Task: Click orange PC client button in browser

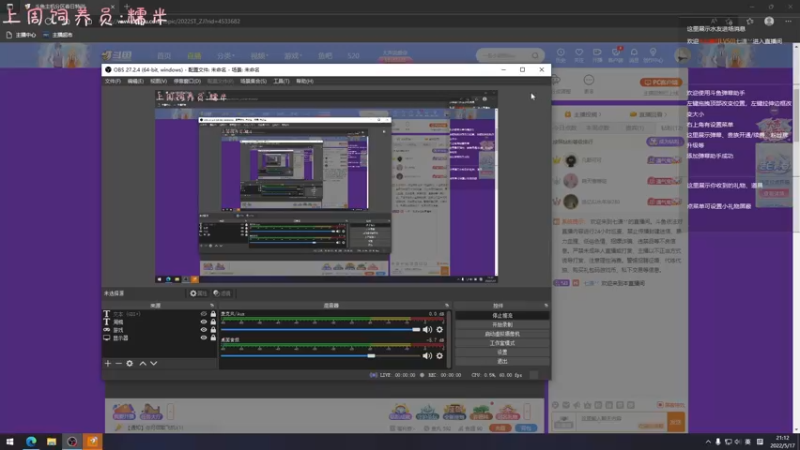Action: point(661,82)
